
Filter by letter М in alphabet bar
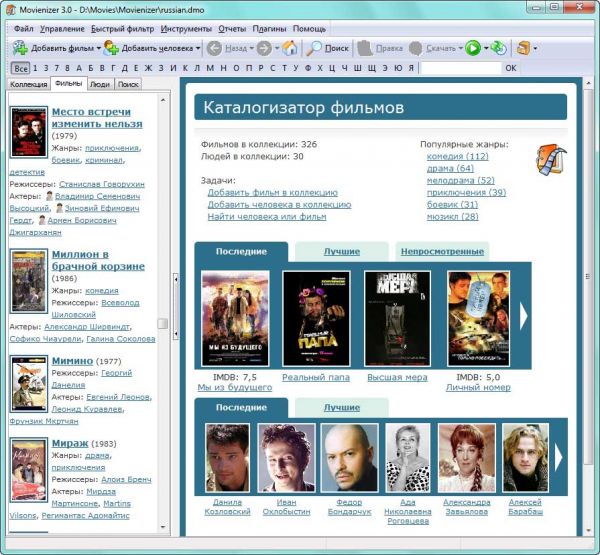point(210,68)
